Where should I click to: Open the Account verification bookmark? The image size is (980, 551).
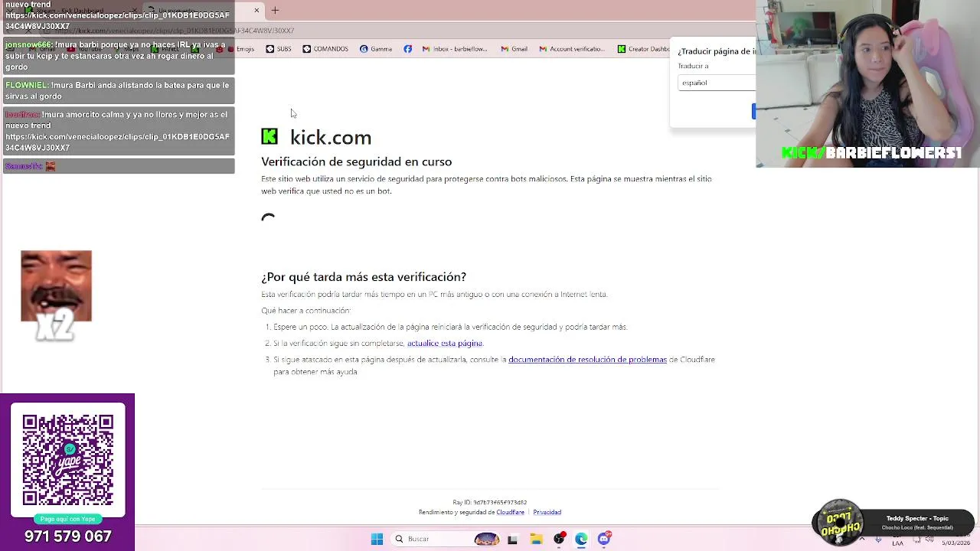click(572, 49)
